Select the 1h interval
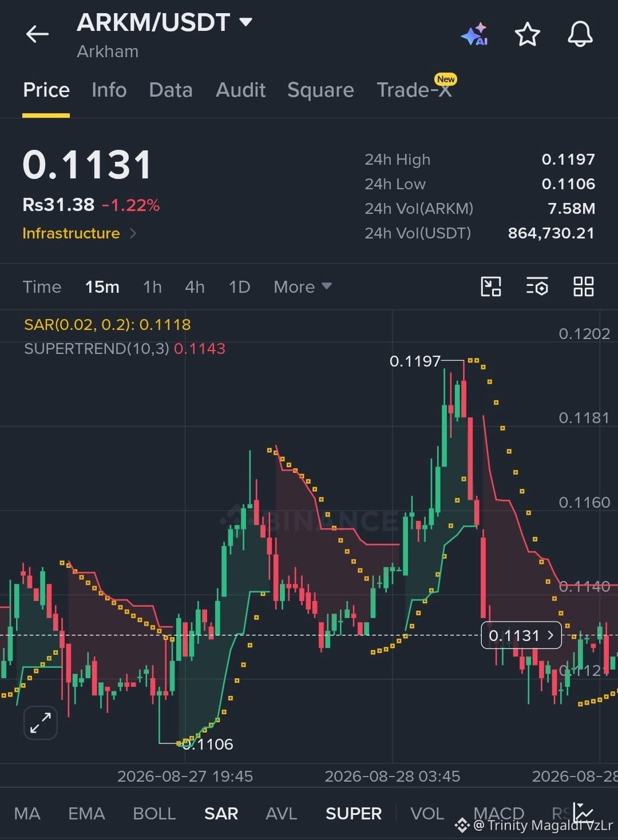Image resolution: width=618 pixels, height=840 pixels. 152,286
